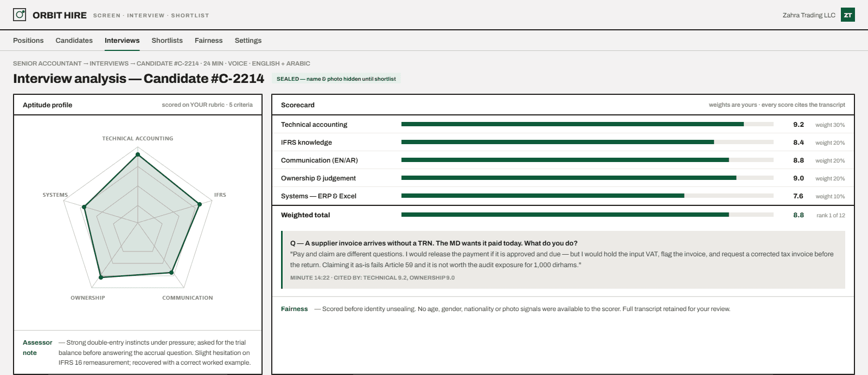Click the Weighted total label
The image size is (868, 375).
tap(305, 215)
